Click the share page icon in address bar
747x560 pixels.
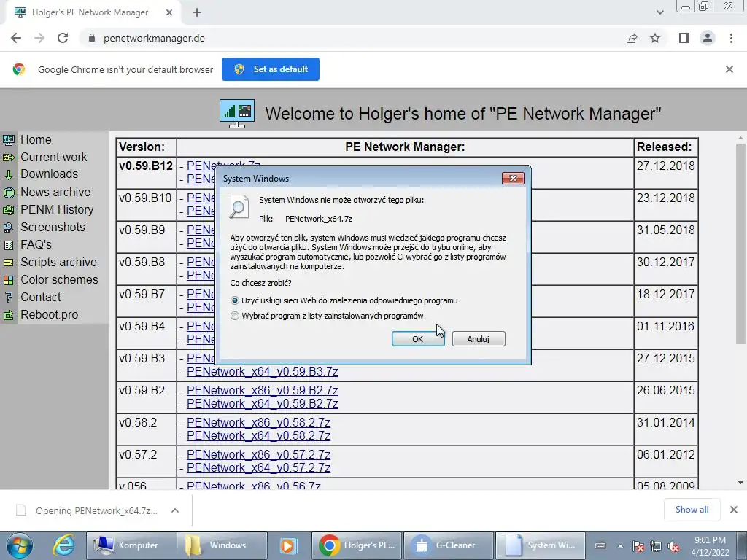[x=632, y=38]
